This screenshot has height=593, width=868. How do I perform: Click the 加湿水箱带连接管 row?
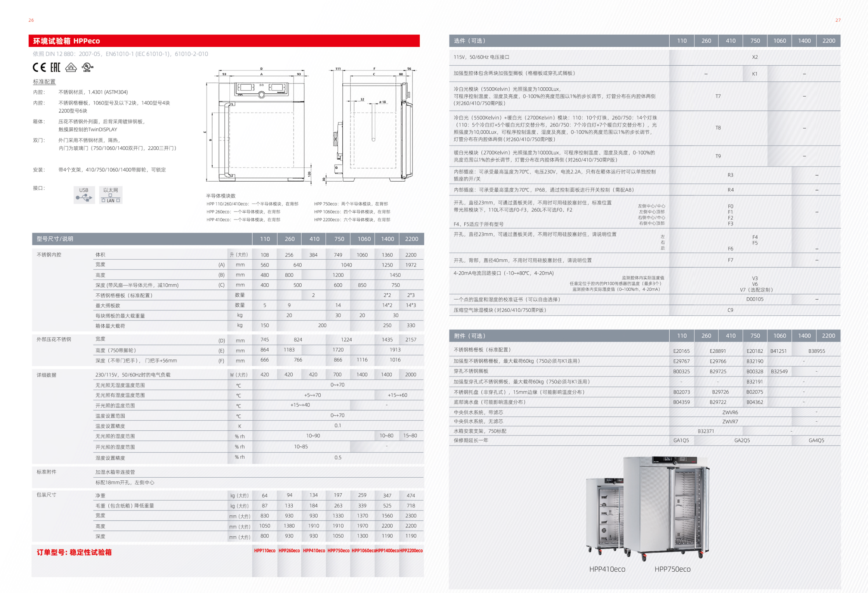(259, 472)
